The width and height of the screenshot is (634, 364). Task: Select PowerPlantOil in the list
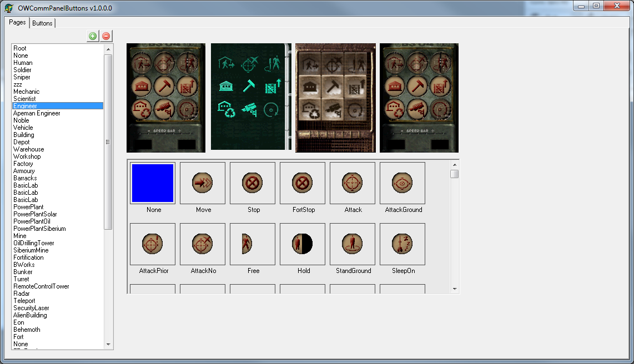tap(58, 221)
